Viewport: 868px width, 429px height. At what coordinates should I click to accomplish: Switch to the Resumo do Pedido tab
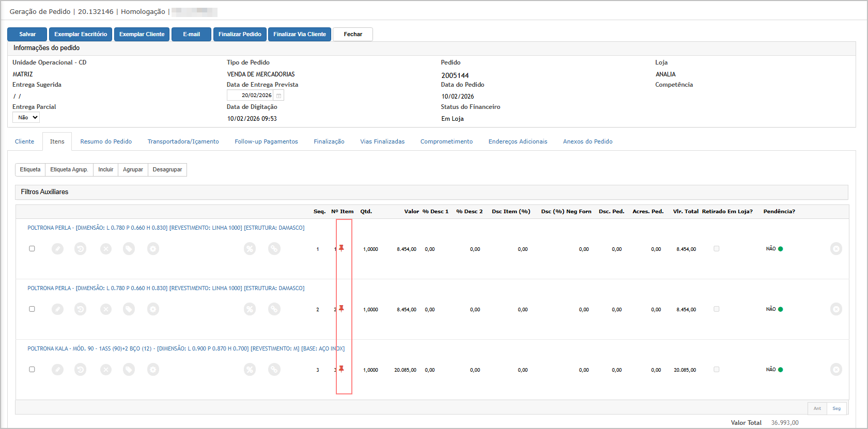click(x=106, y=141)
